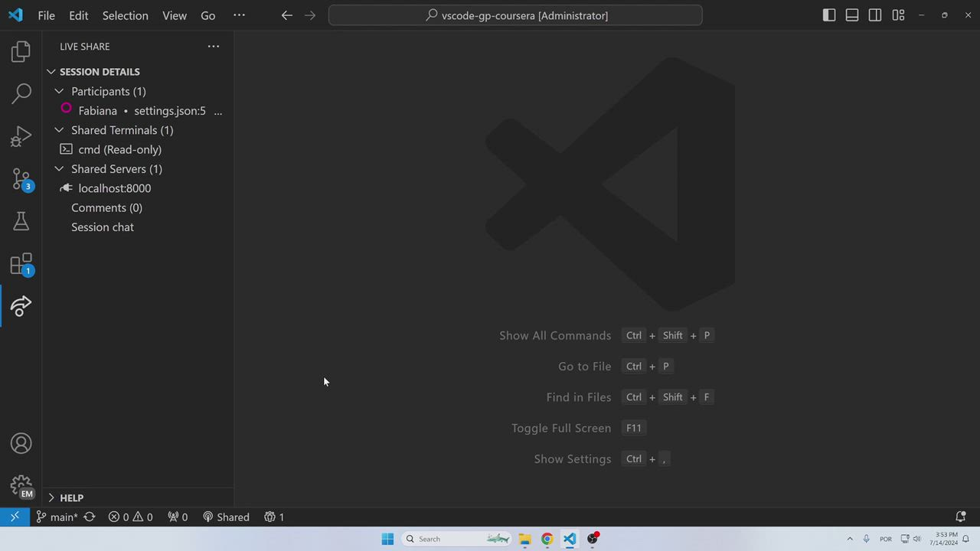Open the Extensions view

(x=21, y=264)
